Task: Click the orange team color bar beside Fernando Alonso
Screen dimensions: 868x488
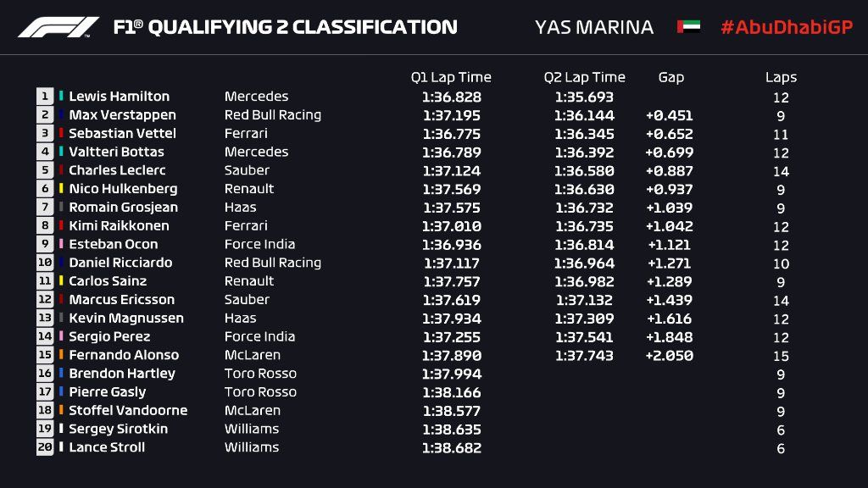Action: (x=62, y=355)
